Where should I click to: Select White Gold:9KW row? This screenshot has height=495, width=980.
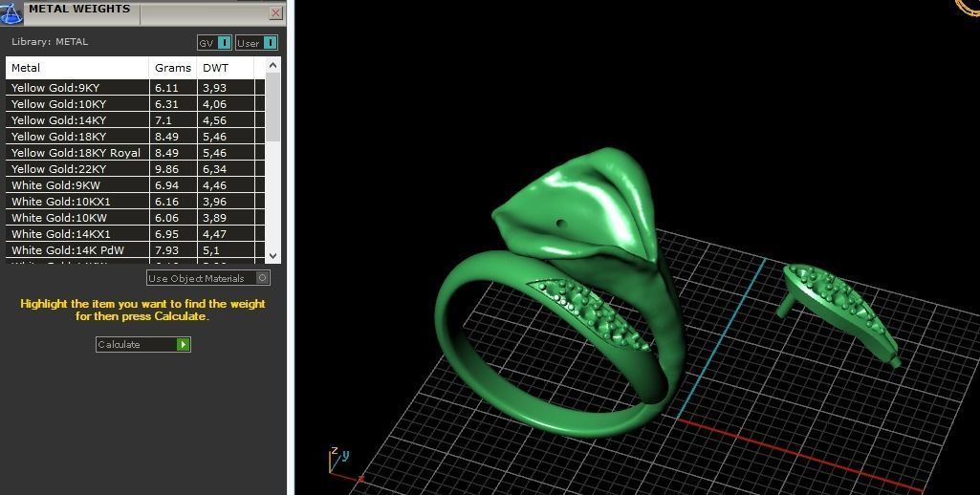135,185
